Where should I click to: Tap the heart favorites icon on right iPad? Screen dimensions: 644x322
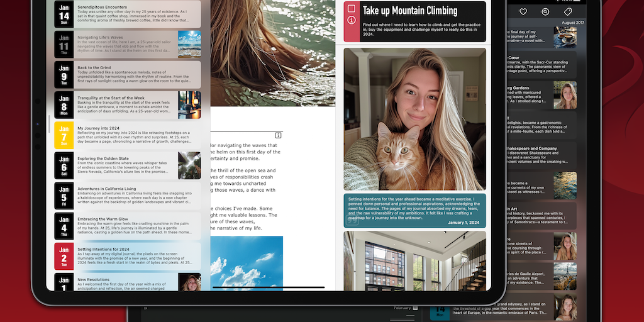[523, 11]
